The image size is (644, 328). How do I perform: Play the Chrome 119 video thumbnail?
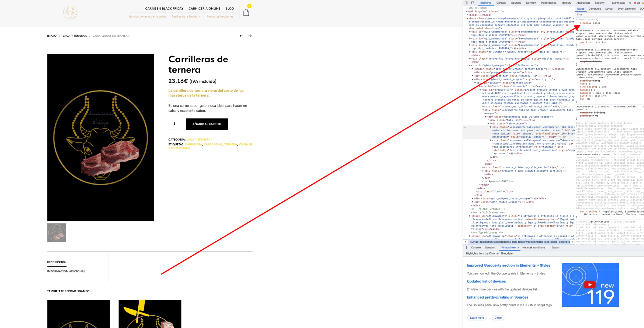point(590,285)
